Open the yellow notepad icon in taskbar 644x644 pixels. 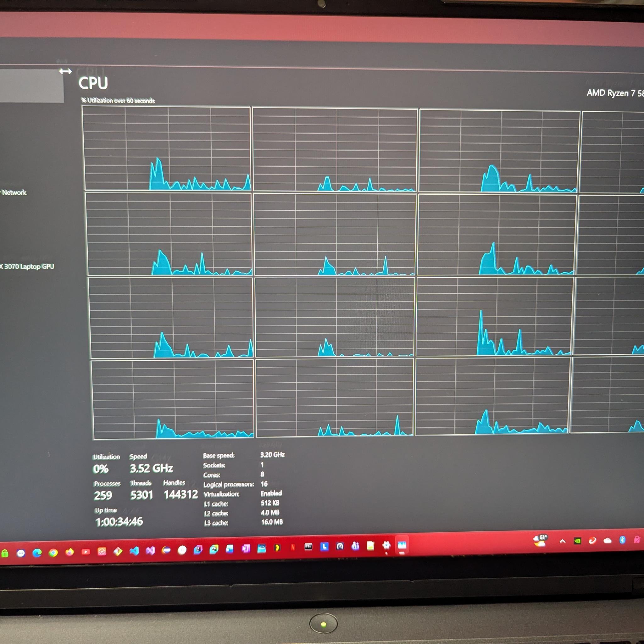tap(371, 545)
